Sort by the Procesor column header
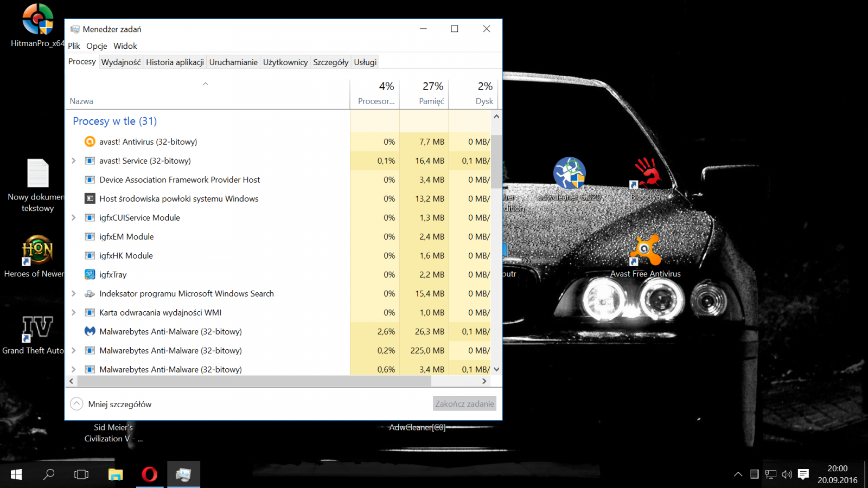 [375, 94]
